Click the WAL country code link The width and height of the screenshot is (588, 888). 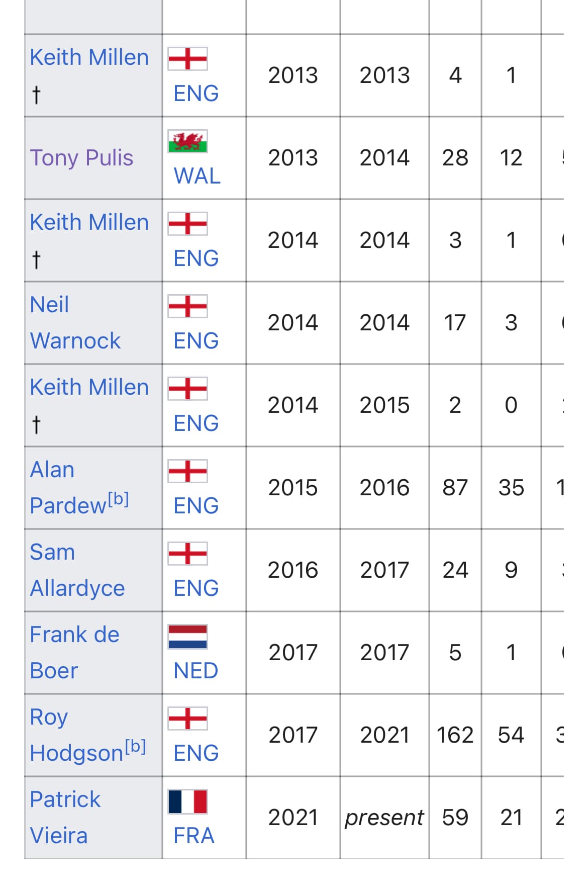click(197, 176)
